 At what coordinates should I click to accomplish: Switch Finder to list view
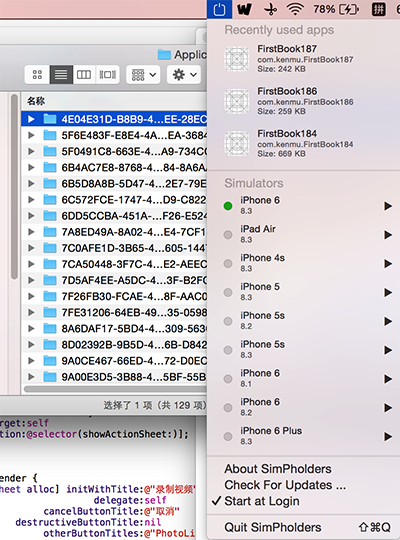pyautogui.click(x=61, y=74)
